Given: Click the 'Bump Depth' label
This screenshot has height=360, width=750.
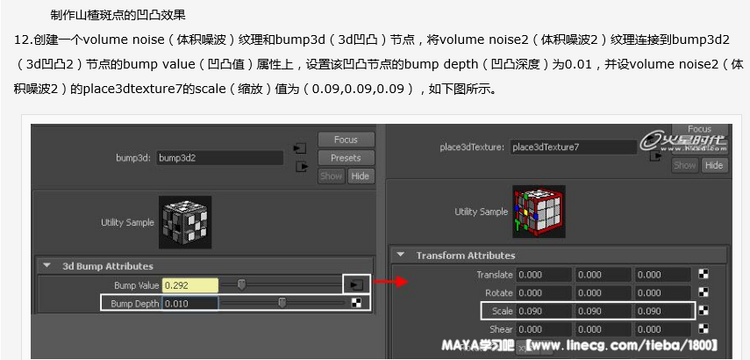Looking at the screenshot, I should pyautogui.click(x=135, y=303).
